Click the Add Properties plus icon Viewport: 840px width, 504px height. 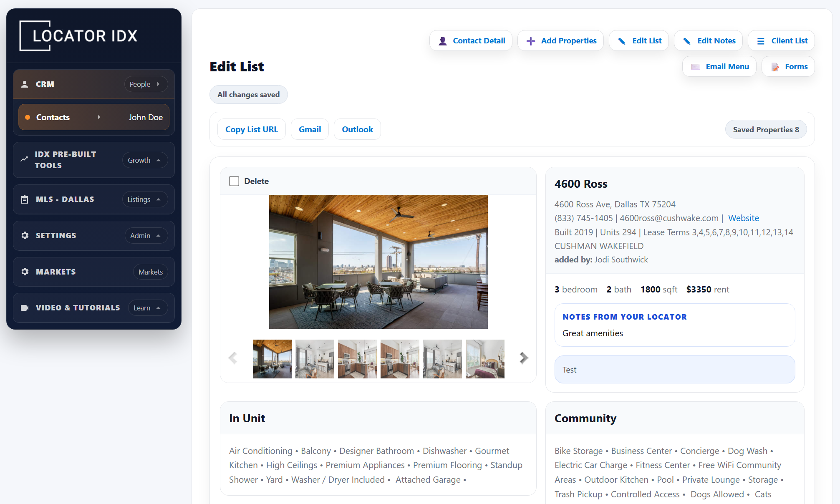(x=531, y=41)
